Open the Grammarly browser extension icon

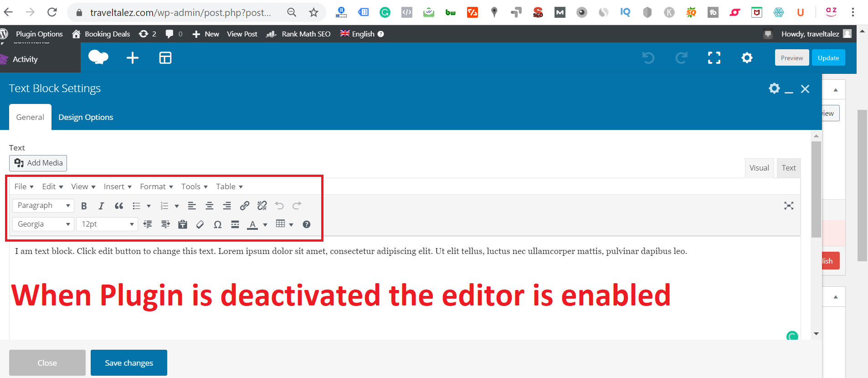[x=385, y=12]
